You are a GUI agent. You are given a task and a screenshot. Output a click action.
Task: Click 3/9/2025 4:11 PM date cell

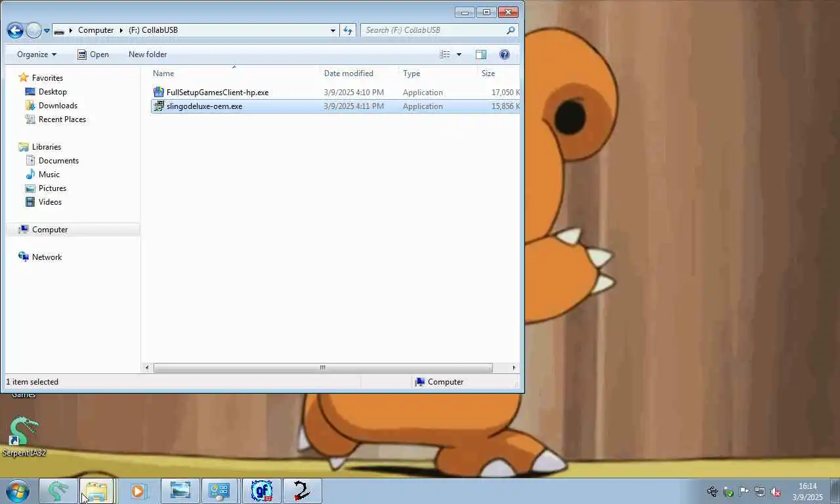point(354,106)
